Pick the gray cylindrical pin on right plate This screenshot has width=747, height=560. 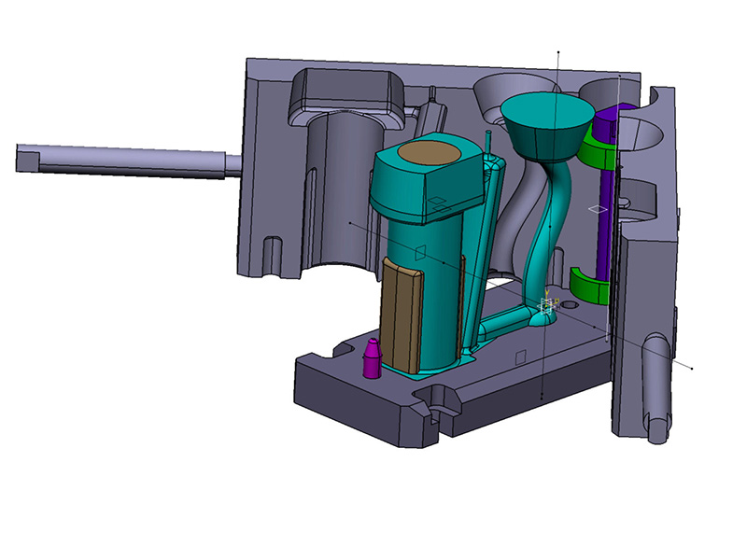(x=658, y=388)
